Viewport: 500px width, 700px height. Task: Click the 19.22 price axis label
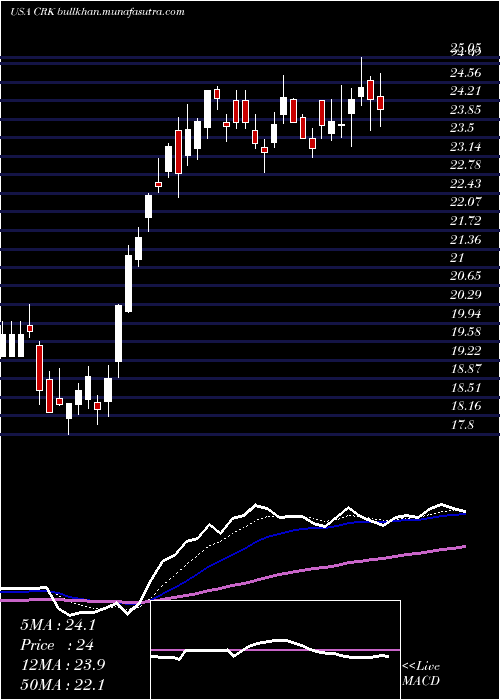tap(466, 350)
